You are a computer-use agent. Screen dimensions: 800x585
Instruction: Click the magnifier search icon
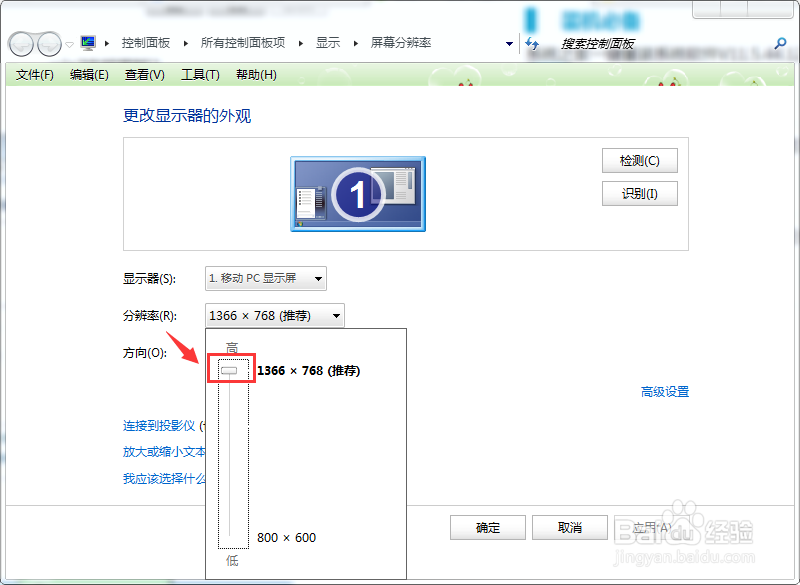tap(780, 43)
